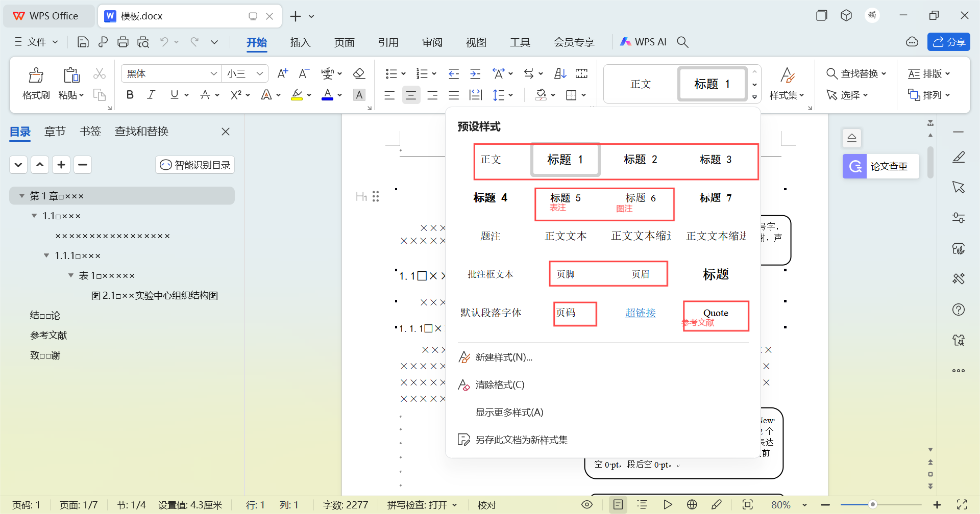Click the 分享 share button

(949, 42)
